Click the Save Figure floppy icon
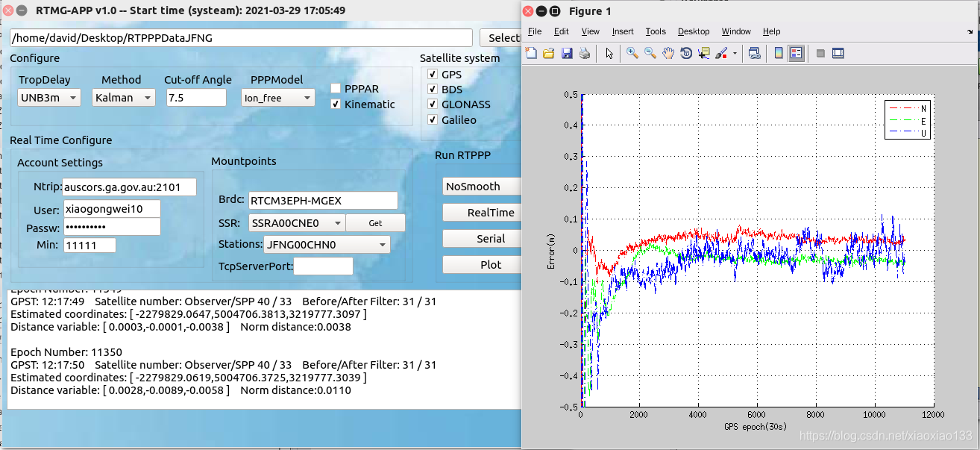Viewport: 980px width, 450px height. coord(567,53)
